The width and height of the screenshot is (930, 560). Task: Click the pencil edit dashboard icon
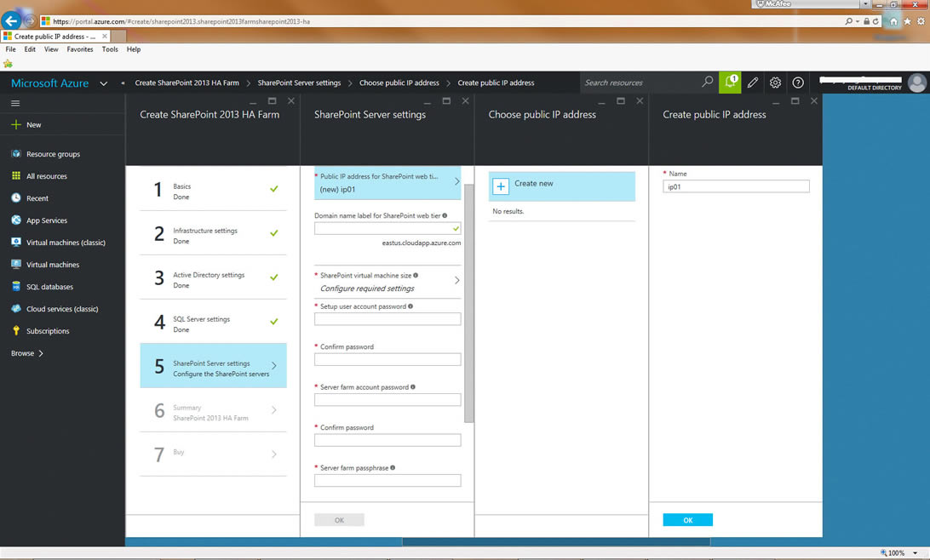coord(753,83)
